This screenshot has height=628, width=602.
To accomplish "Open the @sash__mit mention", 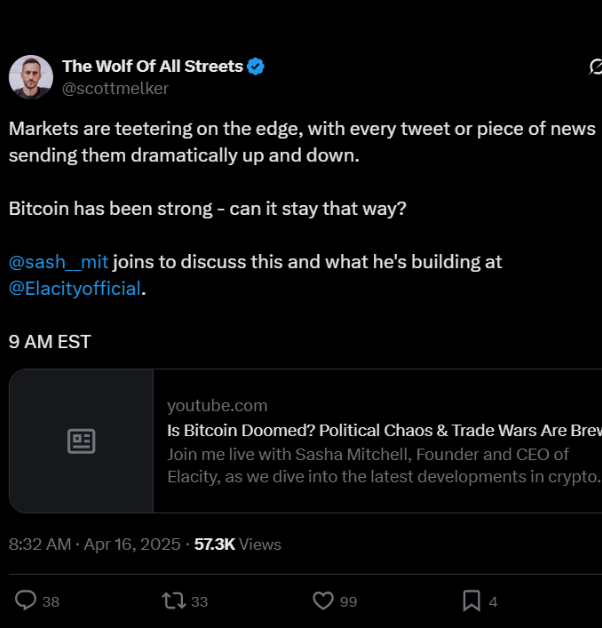I will (58, 262).
